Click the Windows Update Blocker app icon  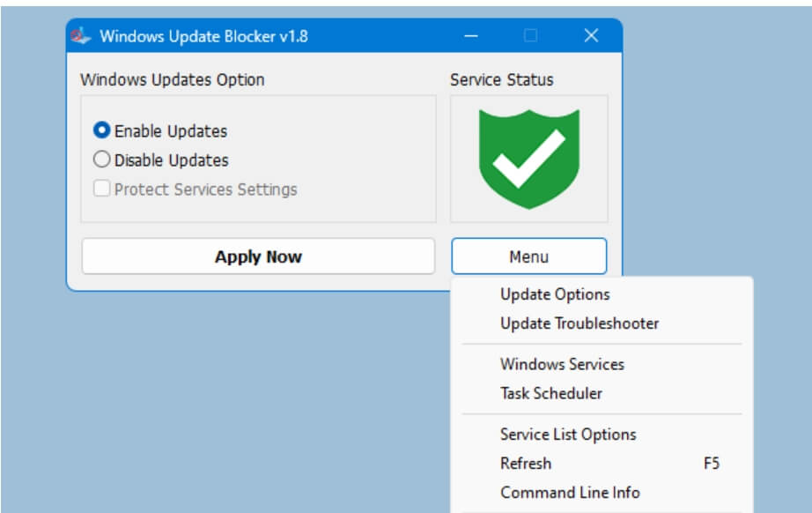pyautogui.click(x=83, y=36)
